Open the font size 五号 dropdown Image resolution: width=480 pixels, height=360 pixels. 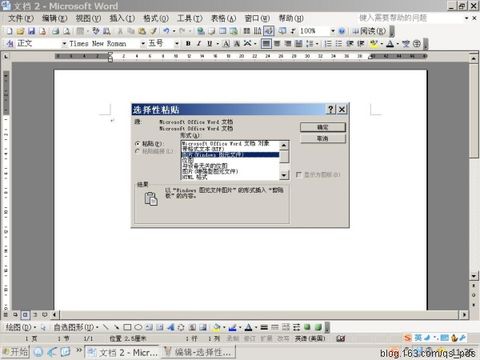[177, 44]
